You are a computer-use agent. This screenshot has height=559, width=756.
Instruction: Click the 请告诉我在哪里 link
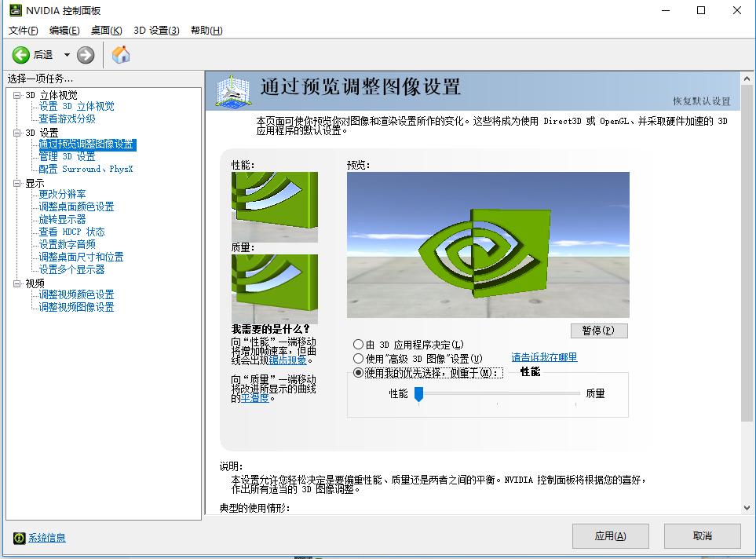(544, 358)
